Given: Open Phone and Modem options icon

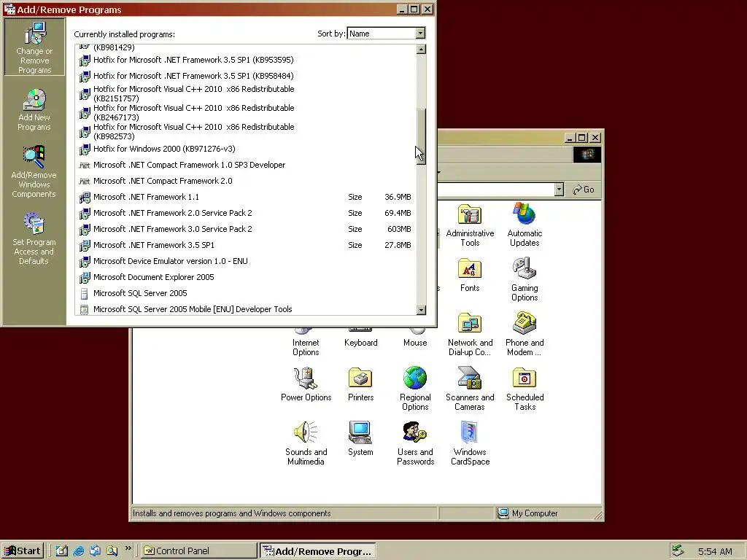Looking at the screenshot, I should point(525,334).
